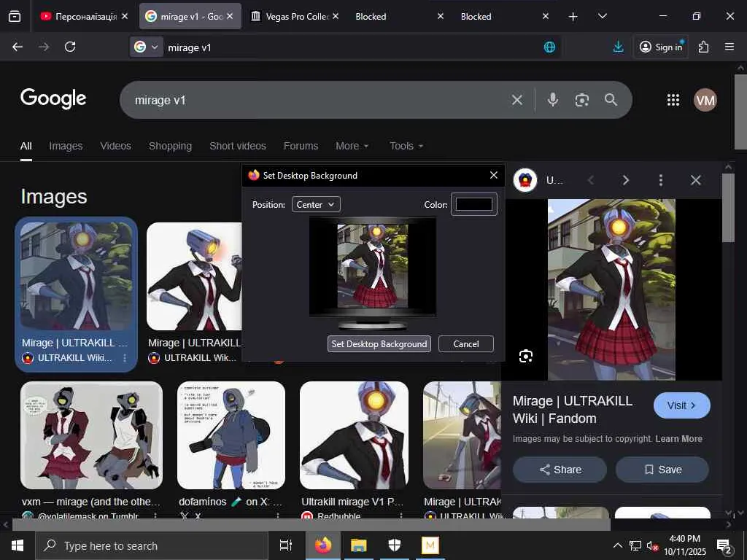Open options for first ULTRAKILL Wiki result
Screen dimensions: 747x560
click(x=125, y=357)
